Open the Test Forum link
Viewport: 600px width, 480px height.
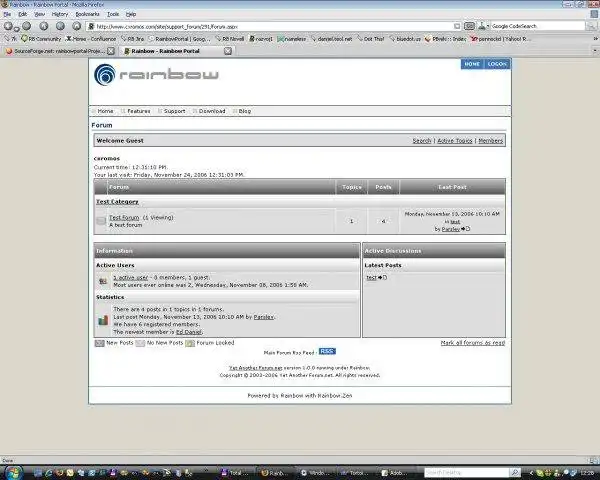(x=124, y=217)
